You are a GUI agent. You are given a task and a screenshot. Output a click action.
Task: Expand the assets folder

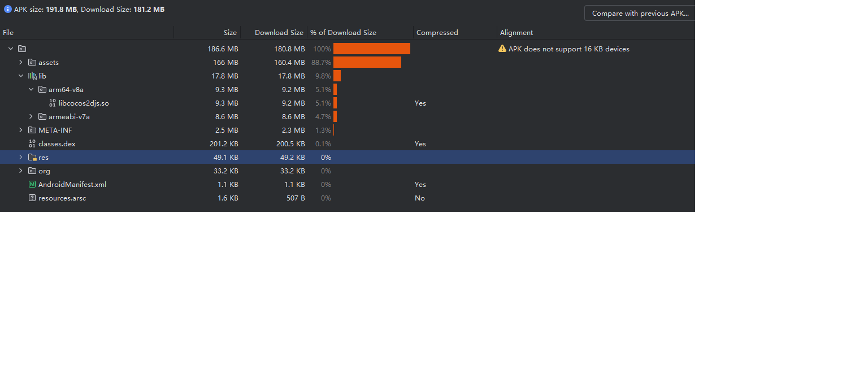point(21,63)
